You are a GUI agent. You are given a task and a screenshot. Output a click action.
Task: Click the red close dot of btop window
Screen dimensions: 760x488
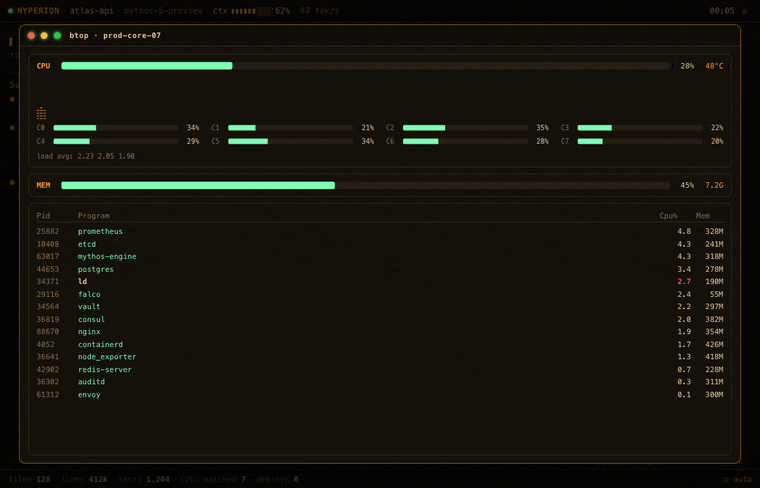pos(31,35)
